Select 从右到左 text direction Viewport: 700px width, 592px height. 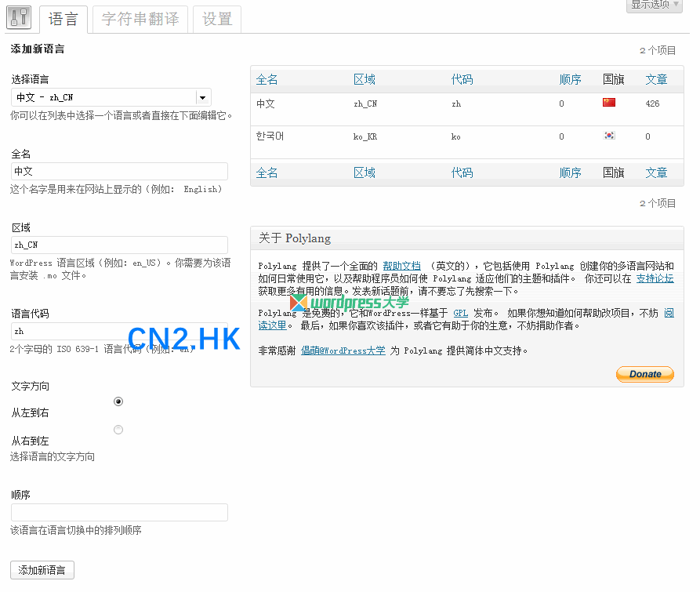point(118,429)
